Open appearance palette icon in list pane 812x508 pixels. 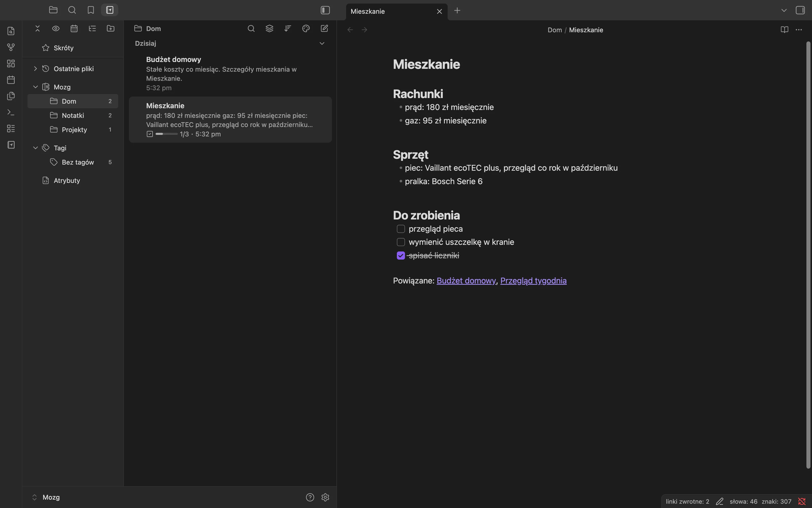(x=306, y=28)
